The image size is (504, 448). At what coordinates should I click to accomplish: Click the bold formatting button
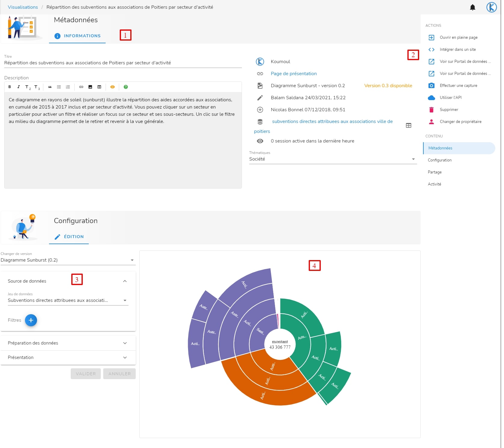click(10, 87)
